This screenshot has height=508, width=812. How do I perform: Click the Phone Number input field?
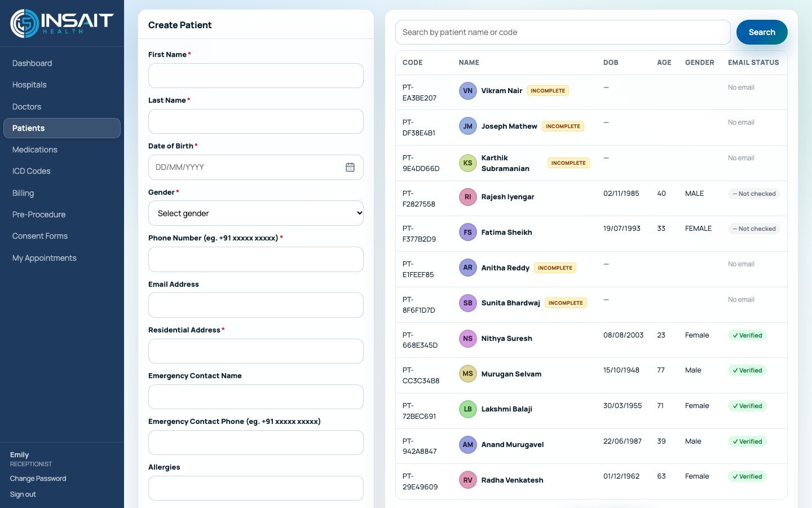[256, 260]
